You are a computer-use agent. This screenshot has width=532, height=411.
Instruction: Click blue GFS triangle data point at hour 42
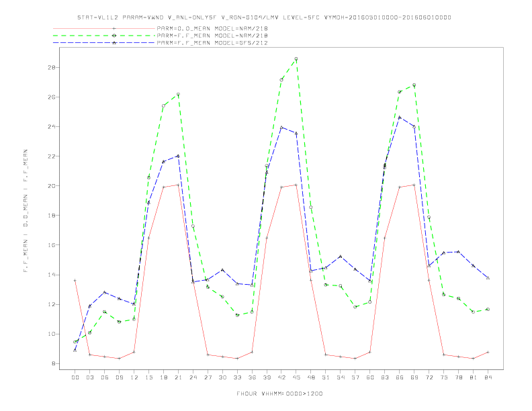click(281, 127)
